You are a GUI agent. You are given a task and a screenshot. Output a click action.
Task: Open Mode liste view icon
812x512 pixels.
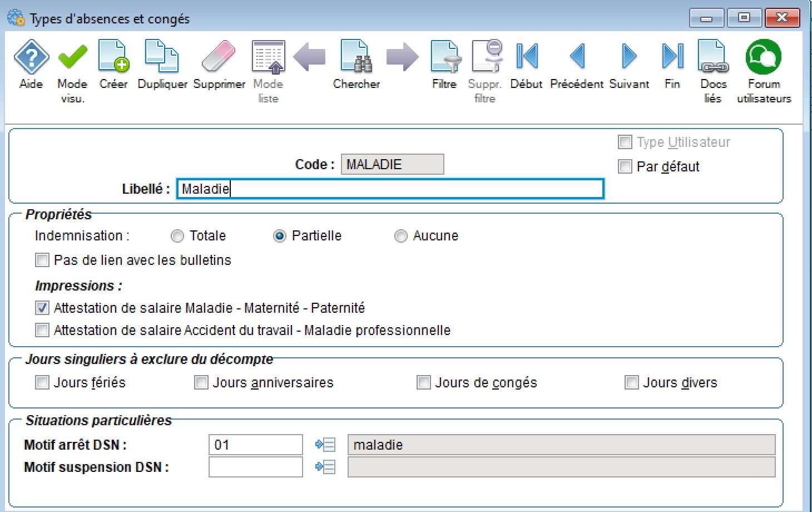click(x=268, y=57)
